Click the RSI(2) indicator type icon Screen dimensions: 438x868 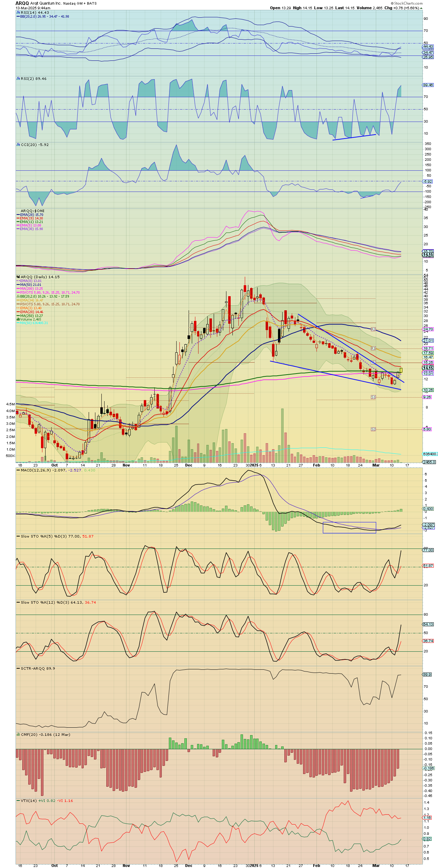point(18,79)
